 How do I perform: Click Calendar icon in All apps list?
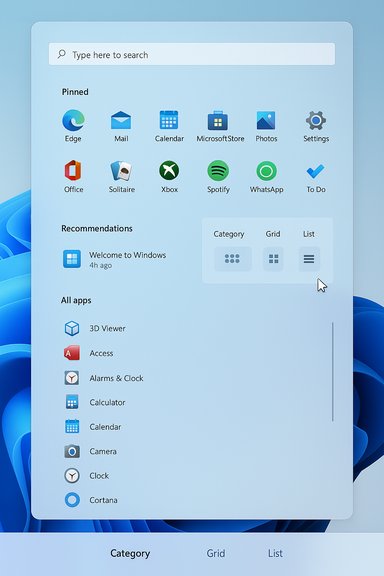[72, 426]
